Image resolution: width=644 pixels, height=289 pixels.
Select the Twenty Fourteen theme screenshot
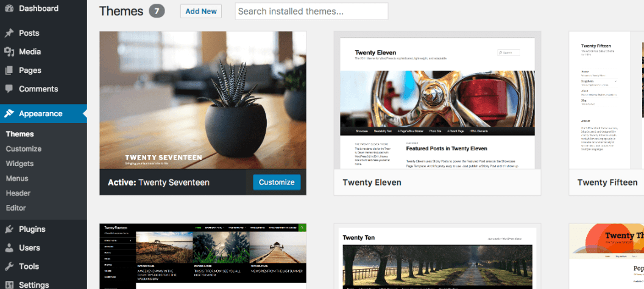click(x=203, y=256)
